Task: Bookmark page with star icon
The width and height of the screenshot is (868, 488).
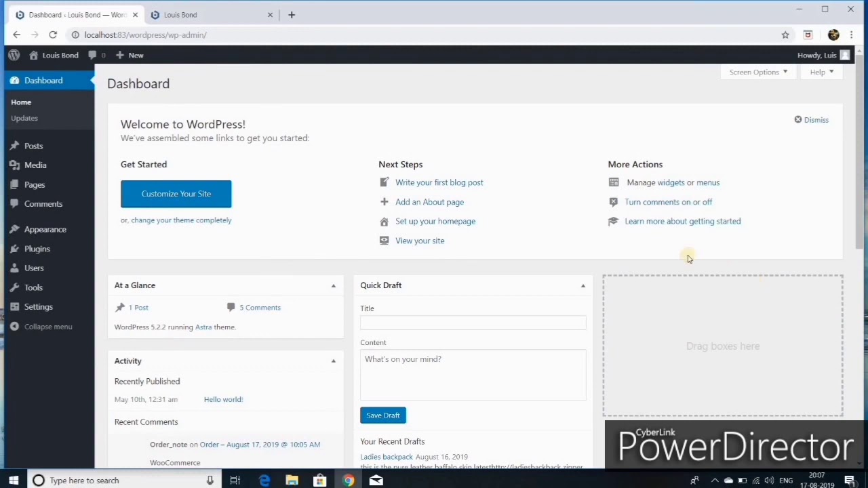Action: point(785,35)
